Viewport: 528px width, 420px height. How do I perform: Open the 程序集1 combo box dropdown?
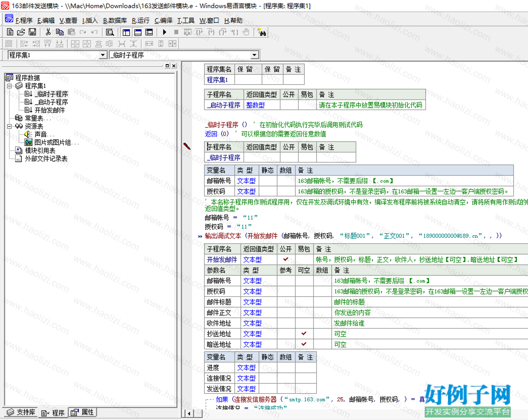point(103,55)
